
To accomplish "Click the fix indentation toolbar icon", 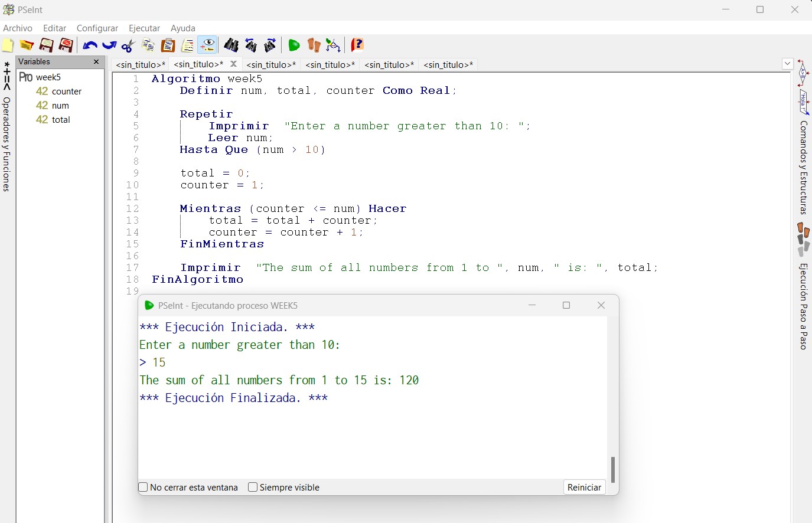I will [188, 45].
